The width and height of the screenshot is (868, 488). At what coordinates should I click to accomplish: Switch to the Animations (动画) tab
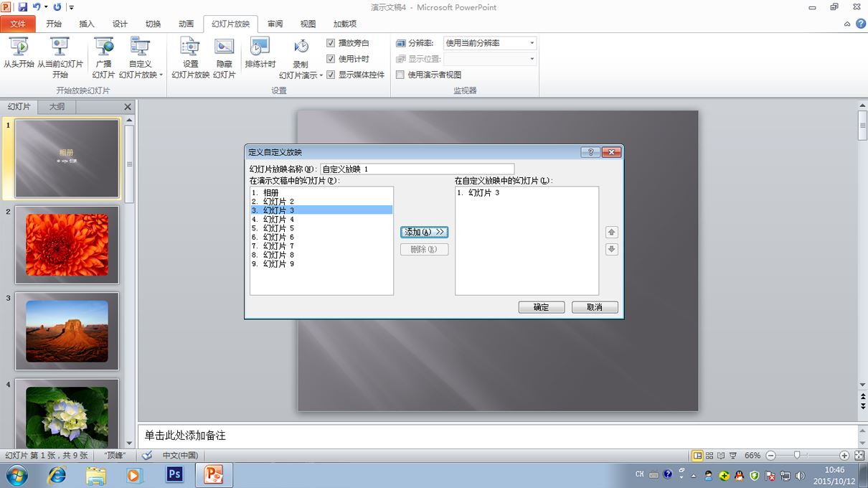(x=186, y=24)
